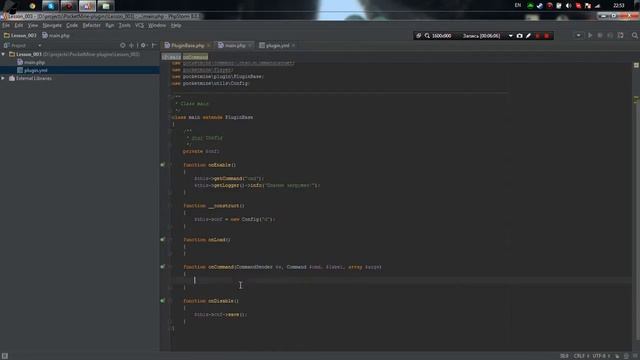Click the onLoad override gutter icon

coord(162,239)
